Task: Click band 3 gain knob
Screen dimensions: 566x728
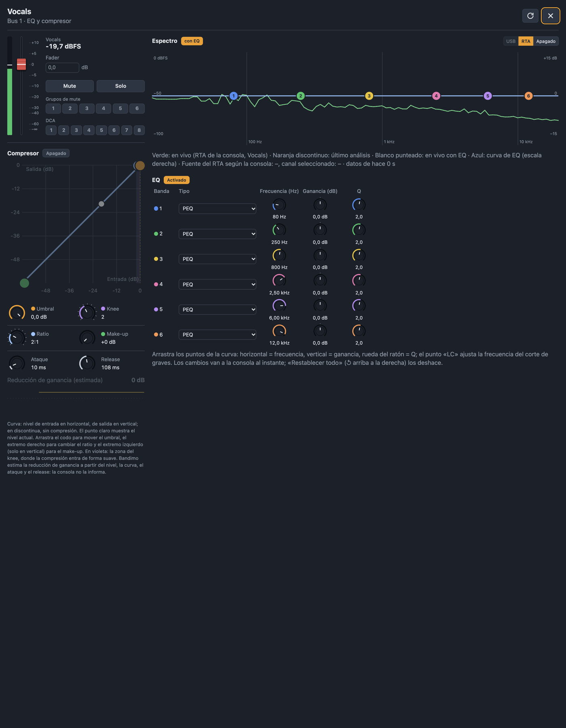Action: 320,255
